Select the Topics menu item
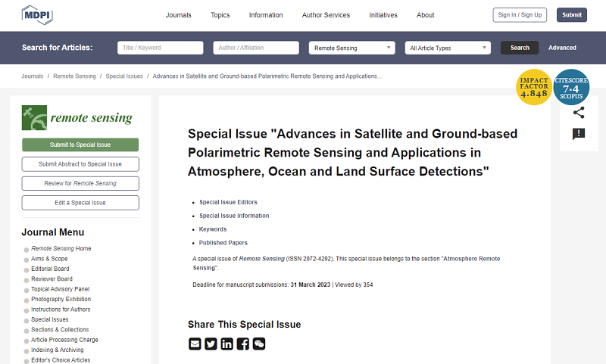Image resolution: width=606 pixels, height=364 pixels. click(220, 15)
